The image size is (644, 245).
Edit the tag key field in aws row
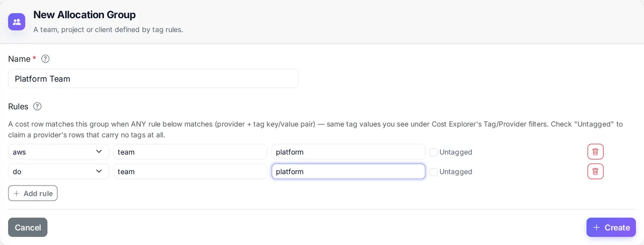pyautogui.click(x=190, y=152)
